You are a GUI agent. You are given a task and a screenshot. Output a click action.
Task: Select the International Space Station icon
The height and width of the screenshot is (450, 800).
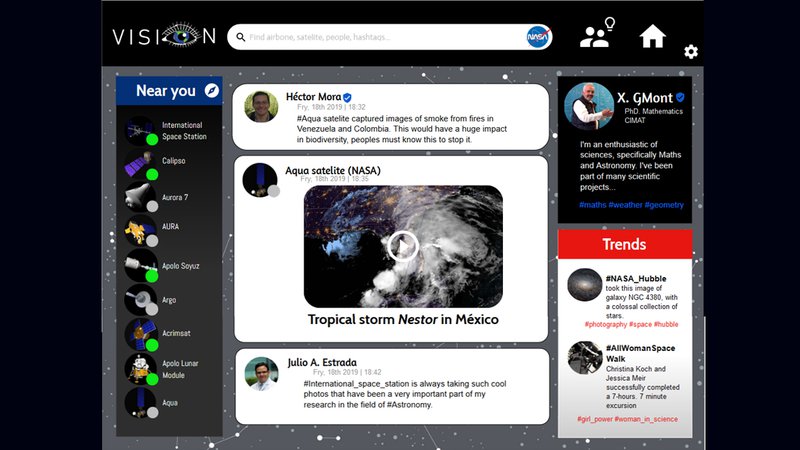click(x=140, y=130)
